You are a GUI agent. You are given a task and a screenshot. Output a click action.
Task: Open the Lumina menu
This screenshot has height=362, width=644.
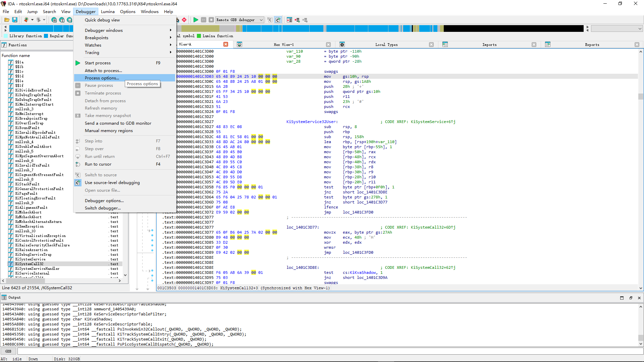click(108, 11)
